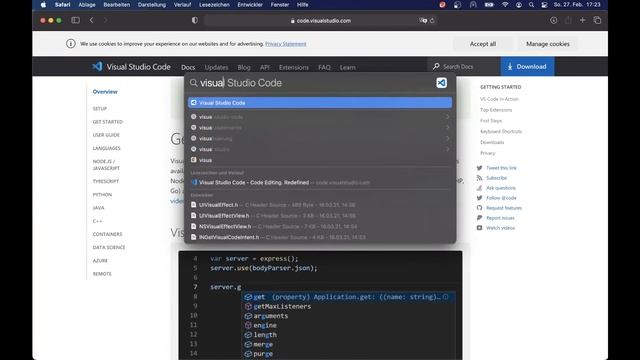
Task: Click the privacy shield icon in Safari toolbar
Action: (195, 20)
